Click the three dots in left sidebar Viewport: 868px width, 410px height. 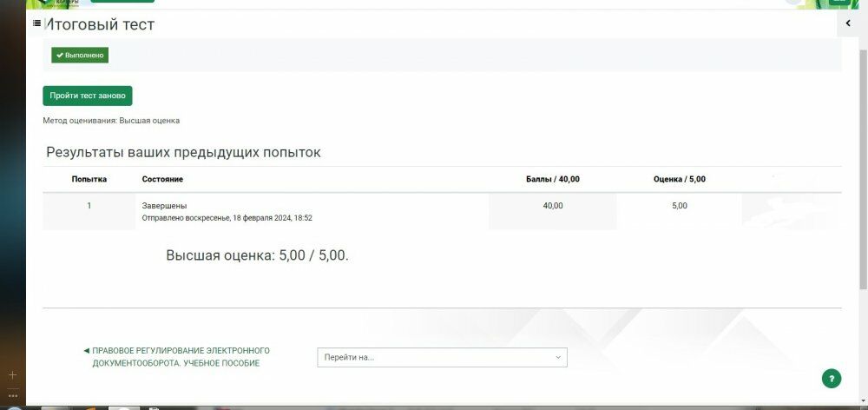(13, 396)
